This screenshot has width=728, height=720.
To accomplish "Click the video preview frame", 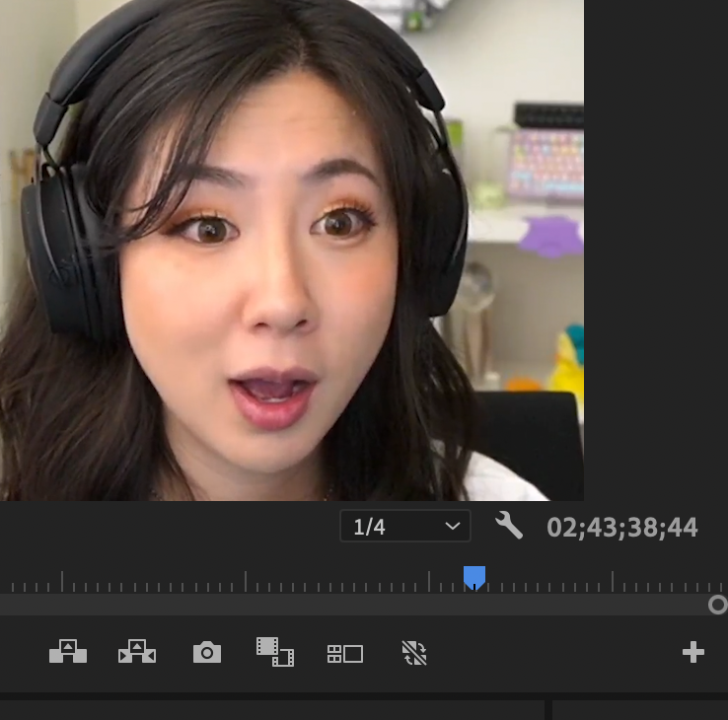I will pos(292,251).
